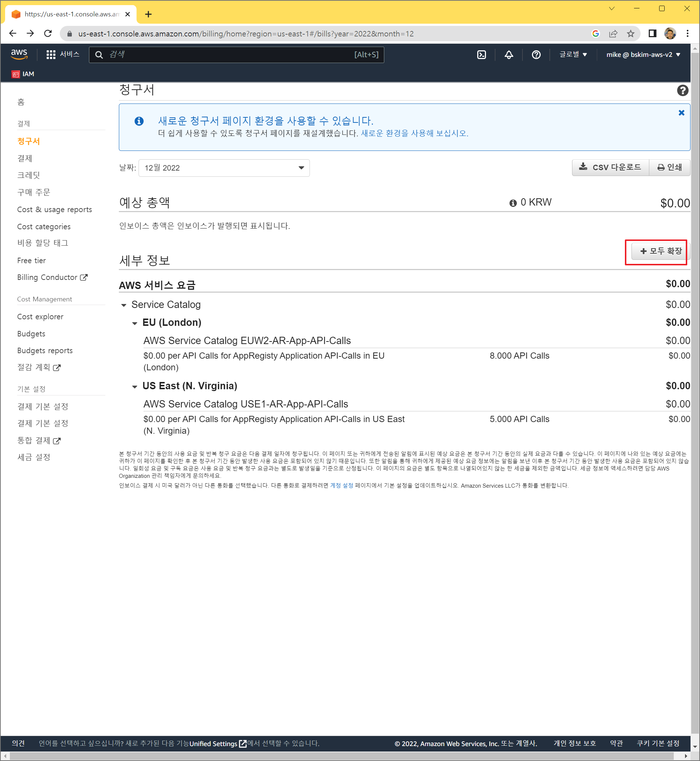This screenshot has width=700, height=761.
Task: Open Cost & usage reports
Action: (55, 209)
